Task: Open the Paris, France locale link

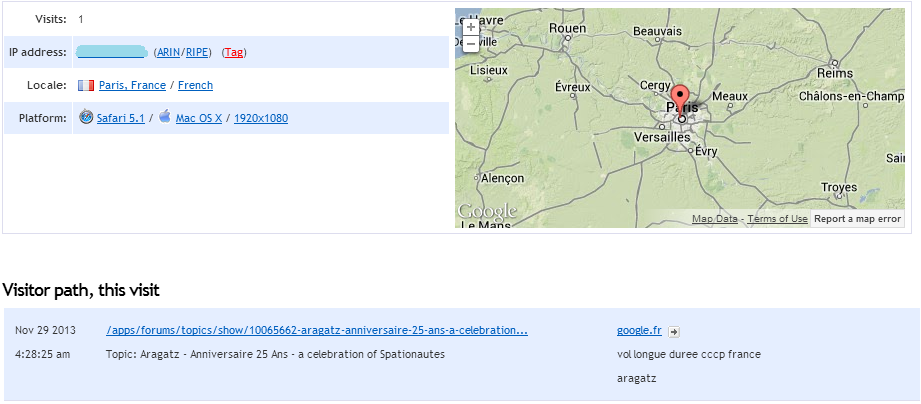Action: [132, 85]
